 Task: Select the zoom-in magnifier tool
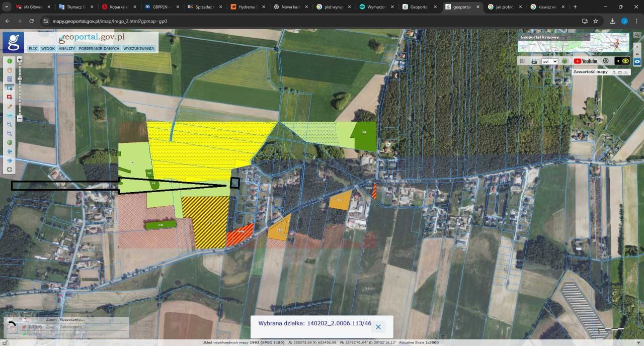[10, 124]
